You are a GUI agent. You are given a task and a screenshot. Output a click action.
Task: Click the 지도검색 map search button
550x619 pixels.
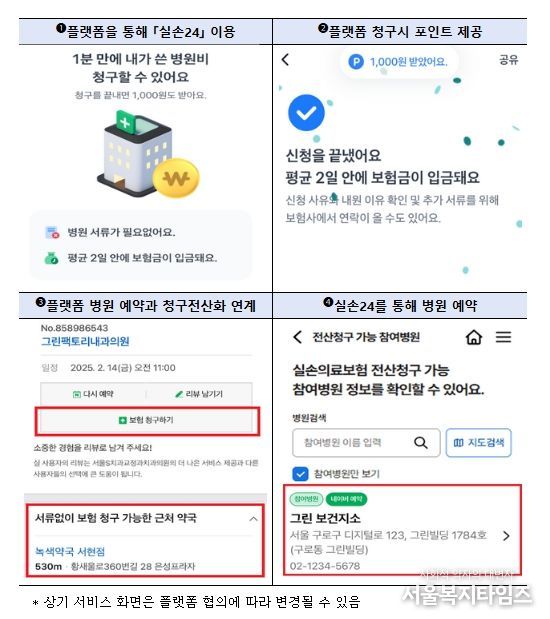(x=479, y=443)
